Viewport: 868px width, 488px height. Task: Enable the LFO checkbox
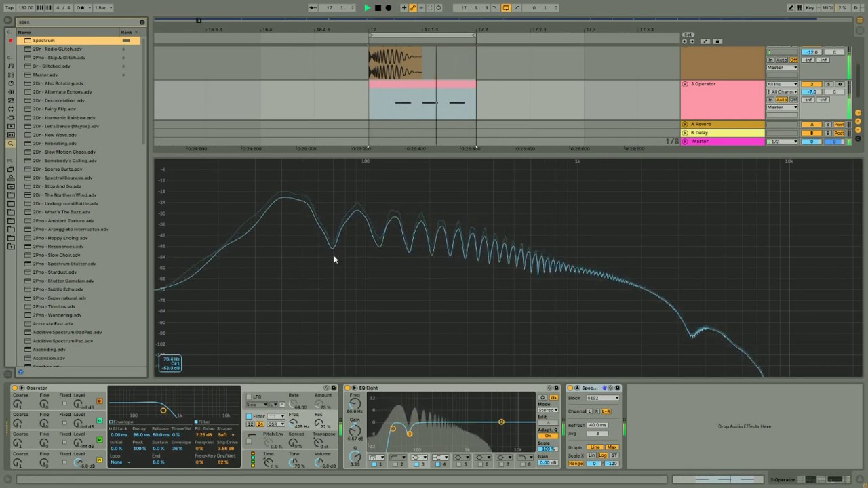pyautogui.click(x=249, y=396)
